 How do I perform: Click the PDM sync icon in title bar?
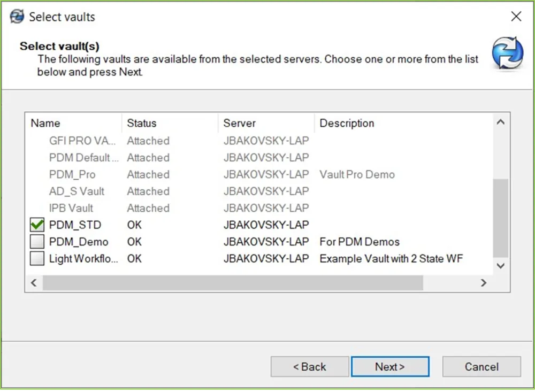[x=17, y=17]
